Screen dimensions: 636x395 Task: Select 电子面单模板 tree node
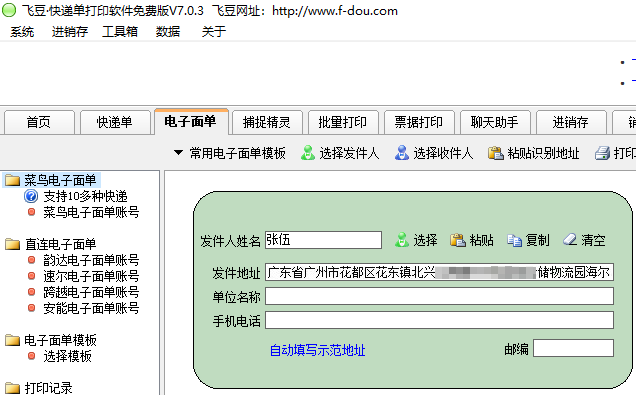click(60, 340)
